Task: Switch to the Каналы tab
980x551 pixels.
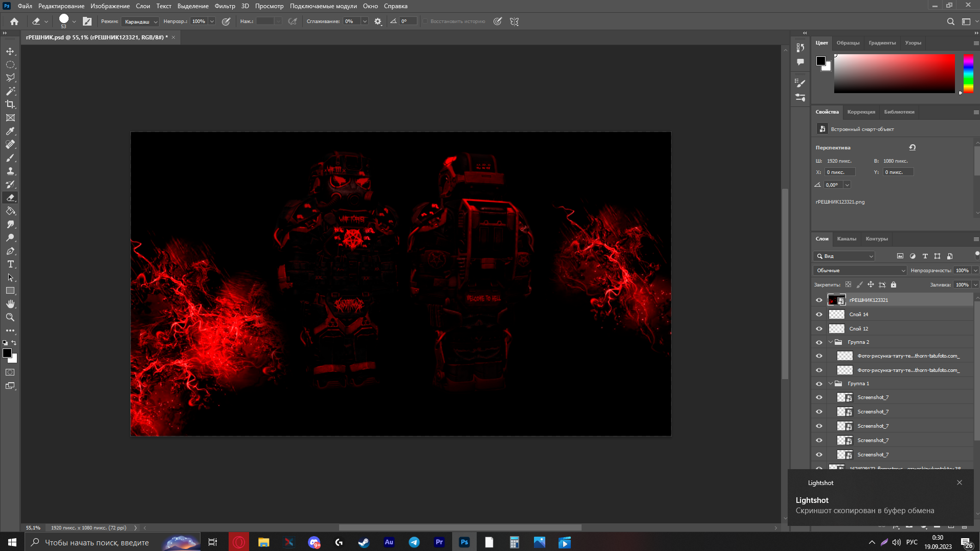Action: click(847, 239)
